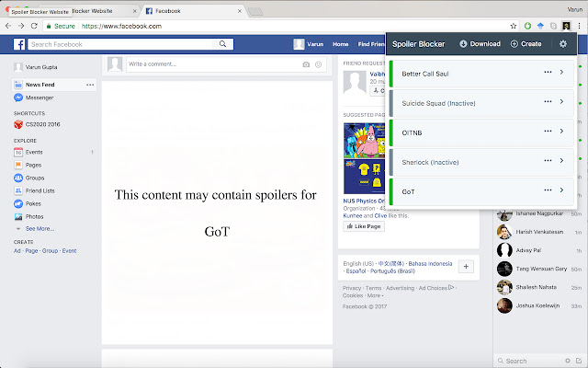
Task: Open chat with Shailesh Nahata
Action: tap(539, 287)
